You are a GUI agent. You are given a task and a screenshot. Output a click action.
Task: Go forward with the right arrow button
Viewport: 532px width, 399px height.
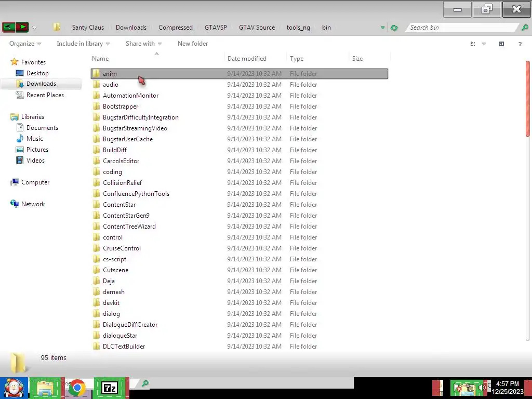(x=22, y=27)
